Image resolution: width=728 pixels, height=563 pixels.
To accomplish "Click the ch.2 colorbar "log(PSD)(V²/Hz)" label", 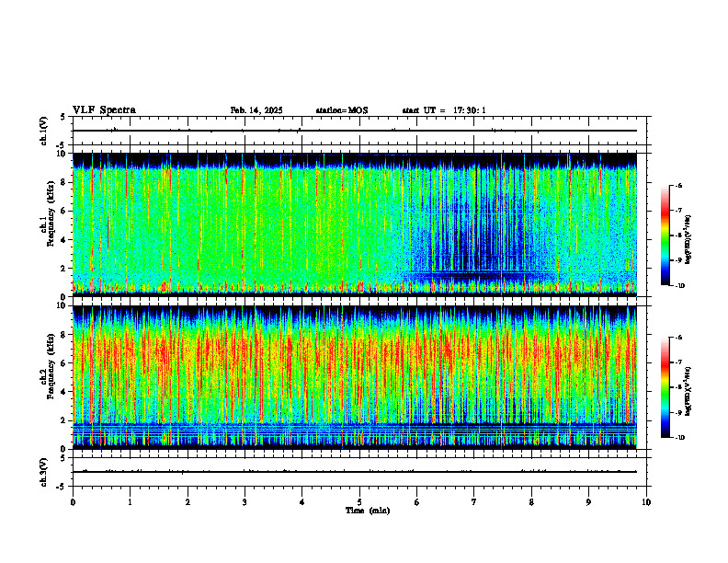I will (x=688, y=392).
